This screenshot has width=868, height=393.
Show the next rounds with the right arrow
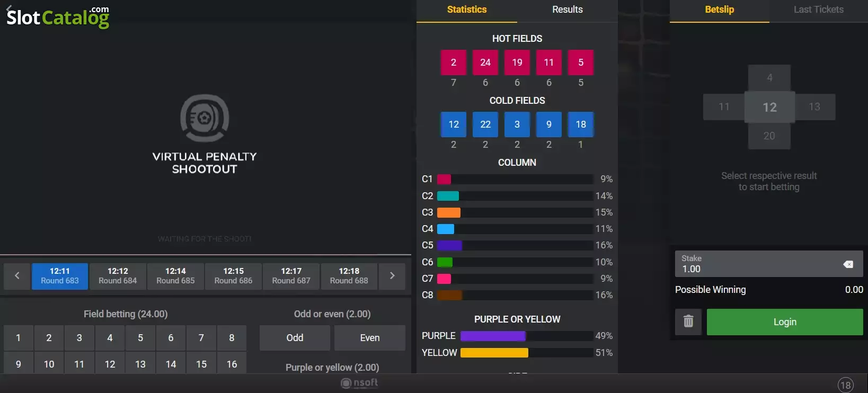(x=392, y=276)
